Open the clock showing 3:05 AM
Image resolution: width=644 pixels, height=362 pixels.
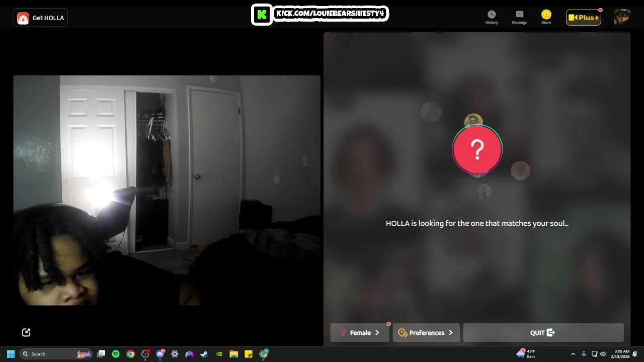(620, 354)
